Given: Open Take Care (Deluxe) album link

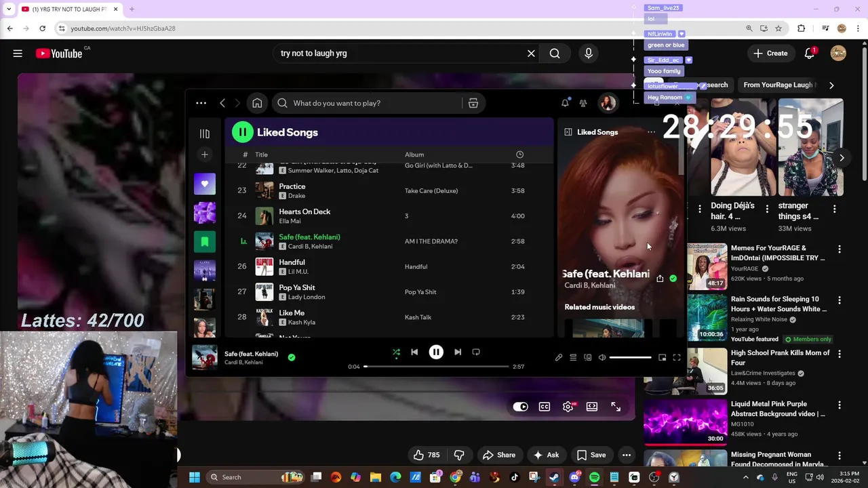Looking at the screenshot, I should pyautogui.click(x=431, y=190).
